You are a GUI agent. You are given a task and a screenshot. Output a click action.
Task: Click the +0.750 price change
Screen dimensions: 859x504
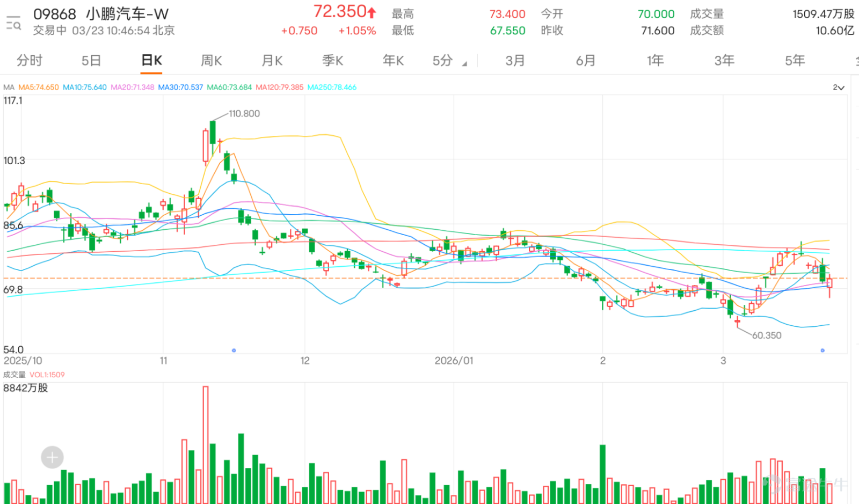pyautogui.click(x=299, y=31)
